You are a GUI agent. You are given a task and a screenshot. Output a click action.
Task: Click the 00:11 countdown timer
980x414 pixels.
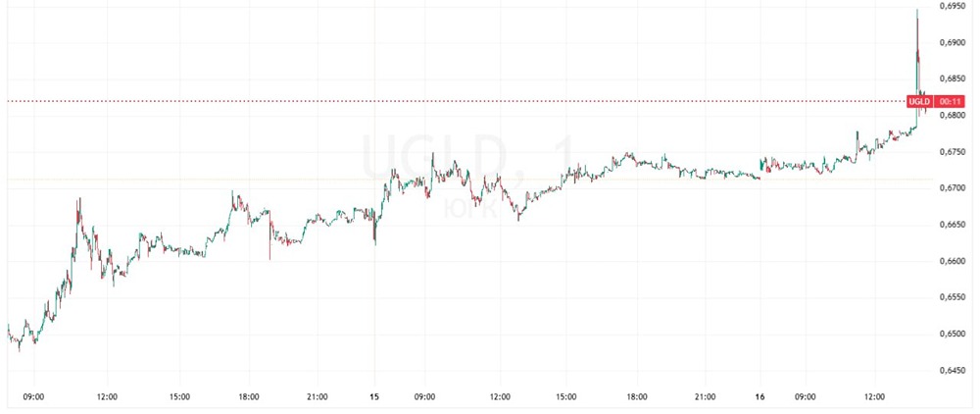point(948,101)
